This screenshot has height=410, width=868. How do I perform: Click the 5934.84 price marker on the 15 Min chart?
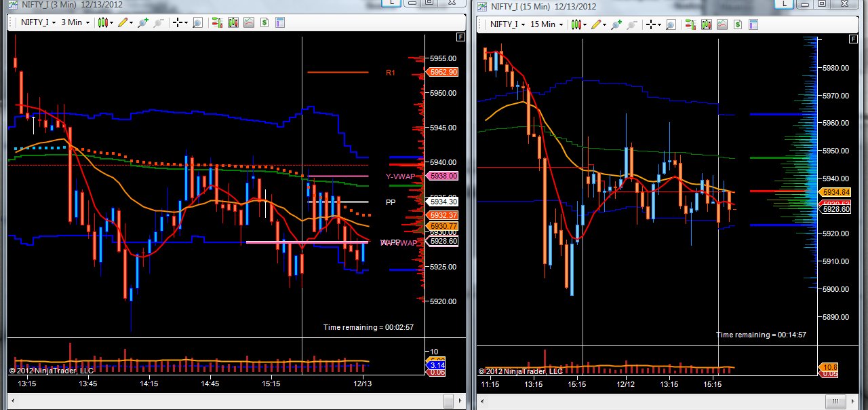click(x=835, y=192)
